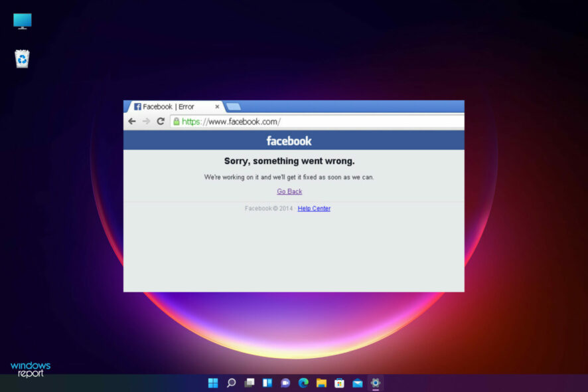This screenshot has height=392, width=588.
Task: Open the Mail app from the taskbar
Action: coord(356,383)
